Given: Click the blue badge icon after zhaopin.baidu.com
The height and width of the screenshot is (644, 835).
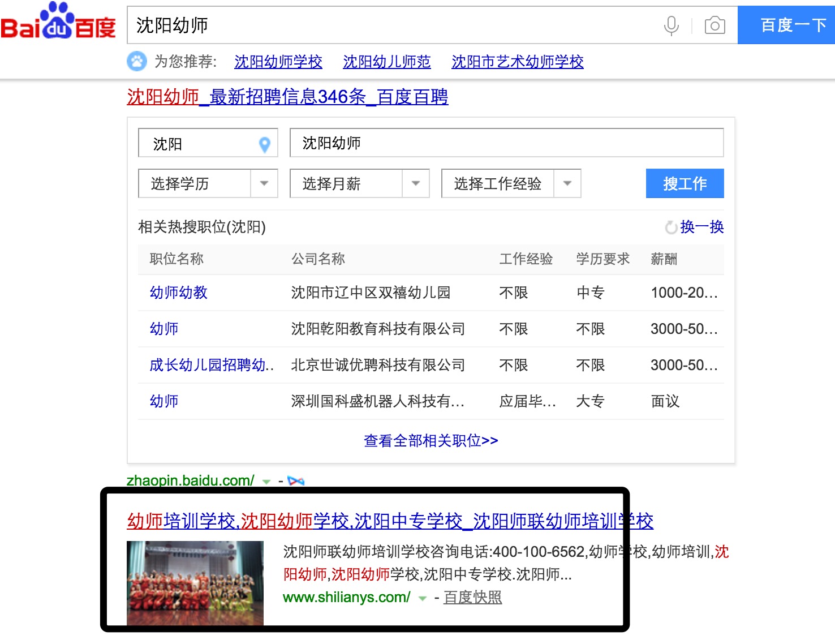Looking at the screenshot, I should [x=296, y=481].
